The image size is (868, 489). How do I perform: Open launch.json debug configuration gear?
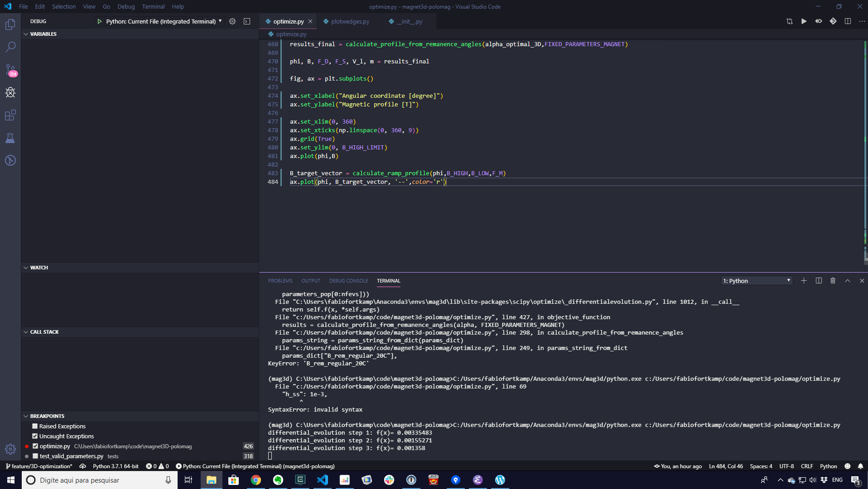pyautogui.click(x=232, y=21)
